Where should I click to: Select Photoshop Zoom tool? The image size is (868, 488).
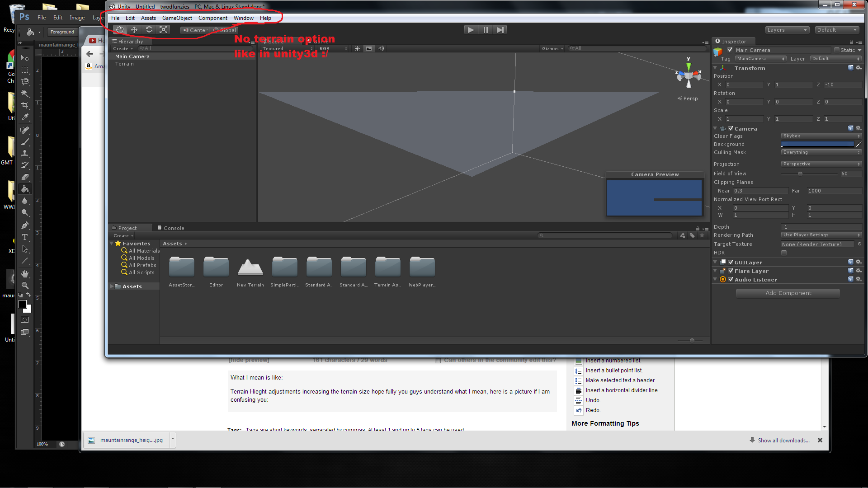tap(25, 286)
